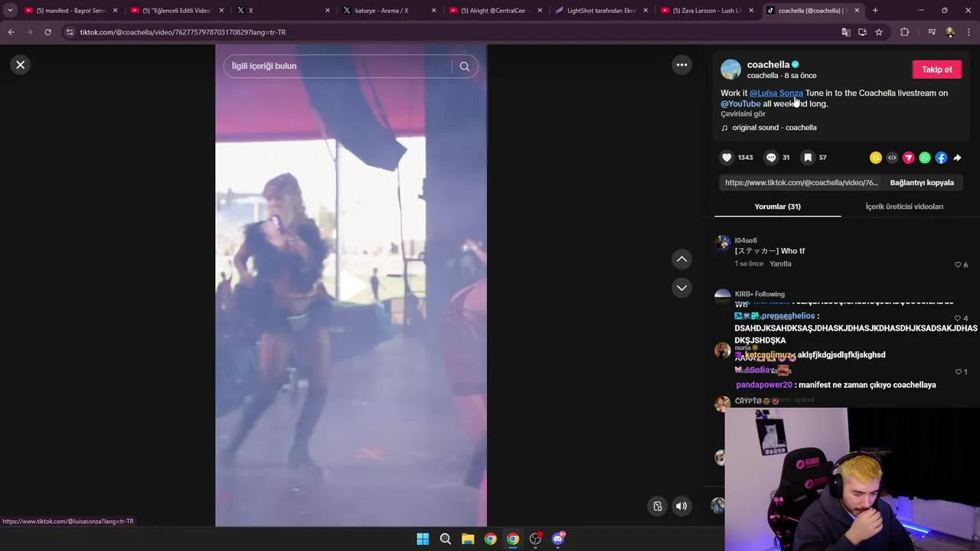Bookmark the video to favorites
Viewport: 980px width, 551px height.
pyautogui.click(x=808, y=158)
